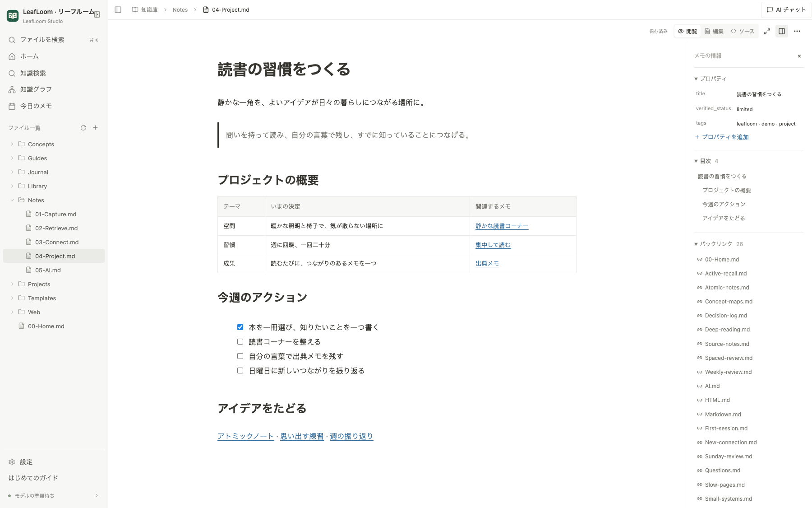
Task: Open the 00-Home.md backlink
Action: pos(722,260)
